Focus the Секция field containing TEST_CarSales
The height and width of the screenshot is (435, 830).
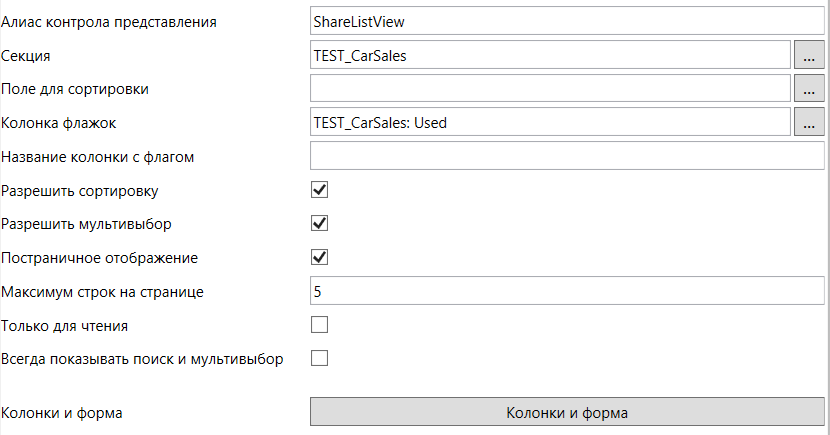550,55
